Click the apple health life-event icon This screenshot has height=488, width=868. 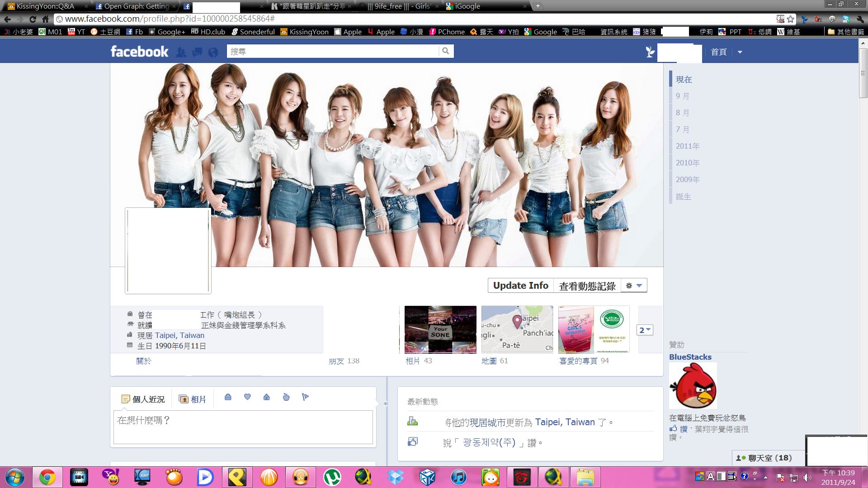click(x=286, y=397)
